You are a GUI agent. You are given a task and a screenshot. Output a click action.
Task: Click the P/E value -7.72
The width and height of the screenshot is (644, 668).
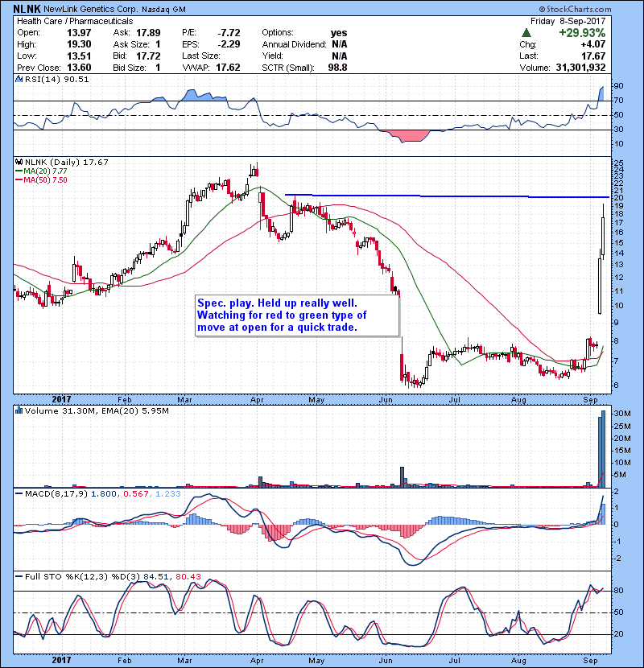[x=229, y=32]
